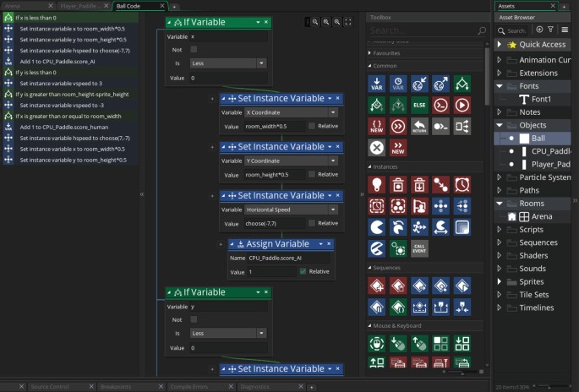Viewport: 579px width, 392px height.
Task: Click the filter icon in Asset Browser
Action: pos(550,30)
